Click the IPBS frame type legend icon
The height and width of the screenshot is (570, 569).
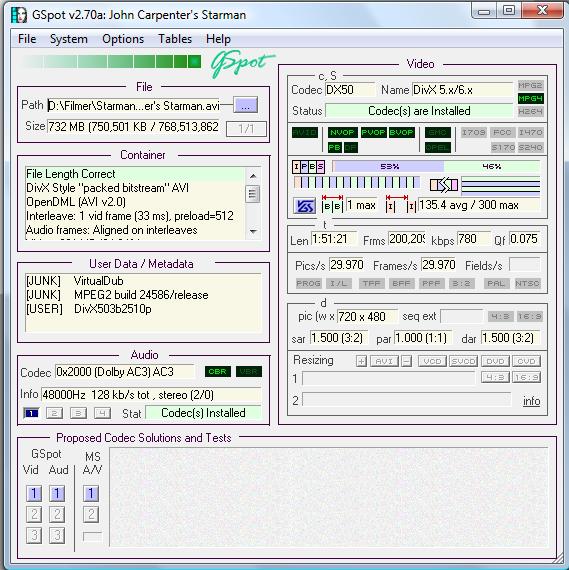[308, 167]
